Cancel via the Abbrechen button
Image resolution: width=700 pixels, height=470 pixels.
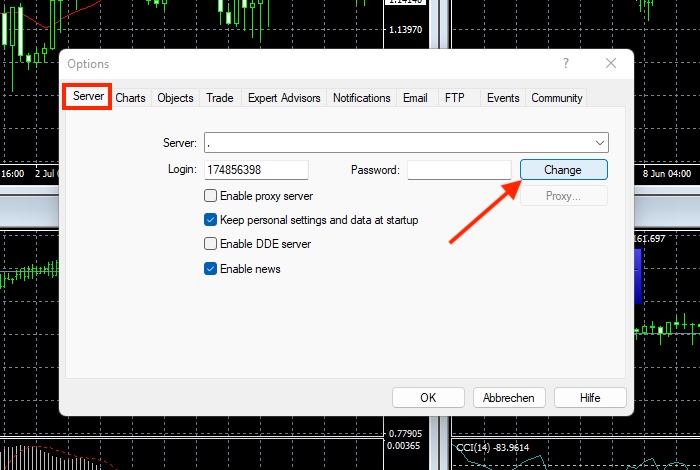509,398
